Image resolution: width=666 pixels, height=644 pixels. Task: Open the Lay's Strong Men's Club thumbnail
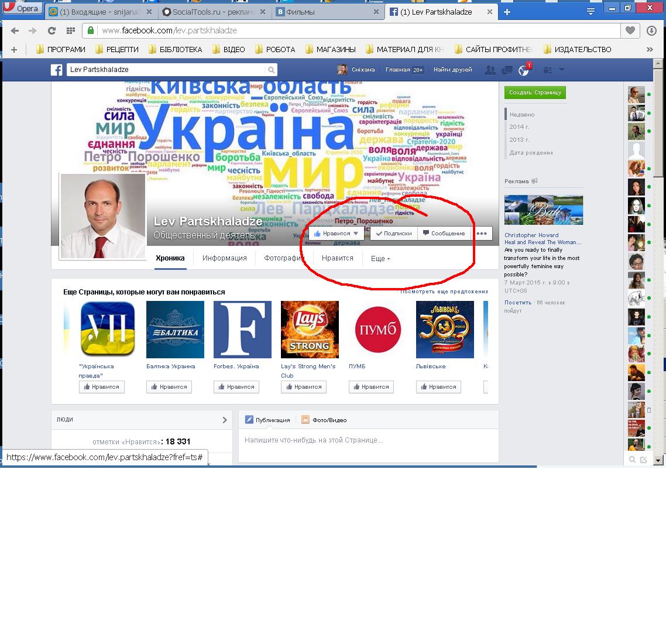(310, 330)
